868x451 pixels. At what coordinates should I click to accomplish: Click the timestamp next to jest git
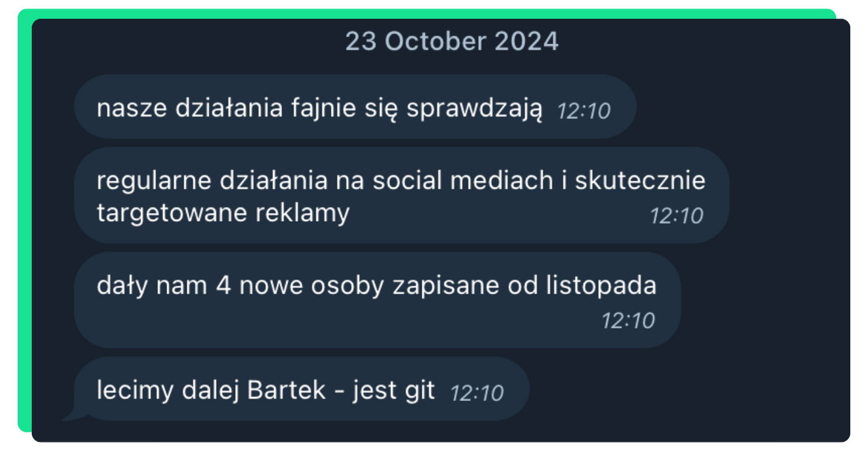(477, 393)
